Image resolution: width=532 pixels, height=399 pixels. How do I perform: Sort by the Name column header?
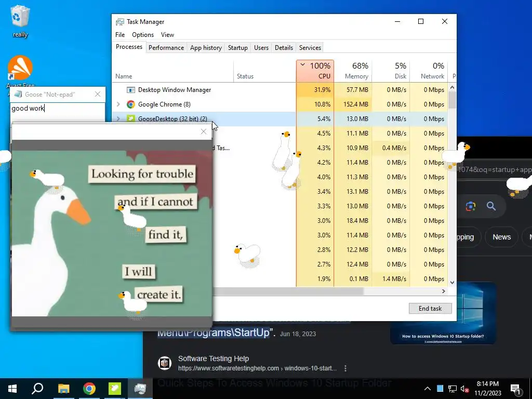click(172, 71)
